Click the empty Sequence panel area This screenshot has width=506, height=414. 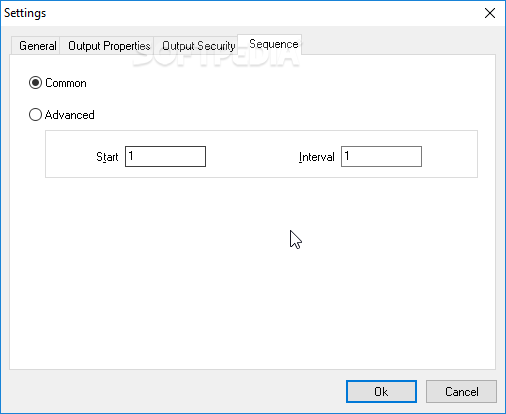point(252,273)
